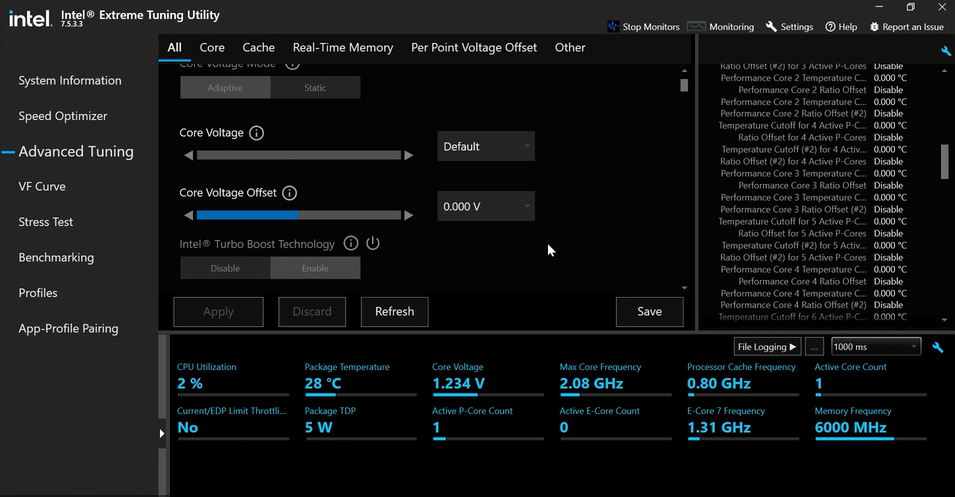Click left arrow of Core Voltage slider

pyautogui.click(x=189, y=155)
